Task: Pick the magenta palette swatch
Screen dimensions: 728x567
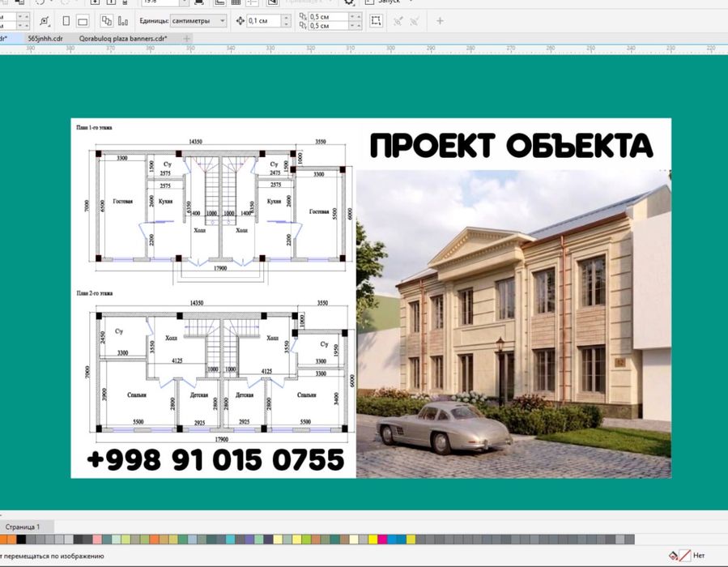Action: click(x=382, y=539)
